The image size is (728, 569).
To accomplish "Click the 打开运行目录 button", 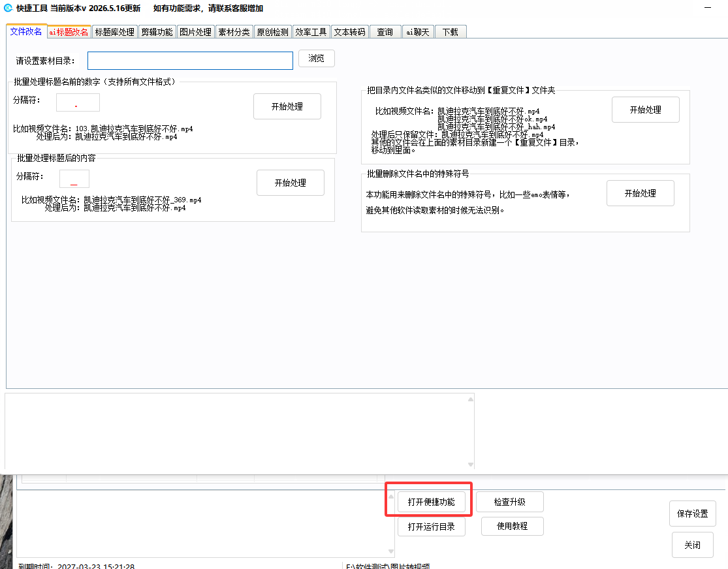I will pos(432,527).
